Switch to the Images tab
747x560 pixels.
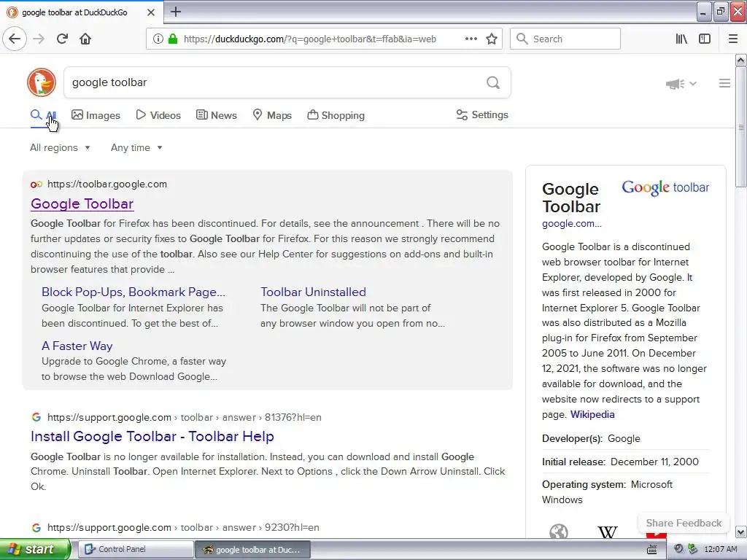coord(96,115)
